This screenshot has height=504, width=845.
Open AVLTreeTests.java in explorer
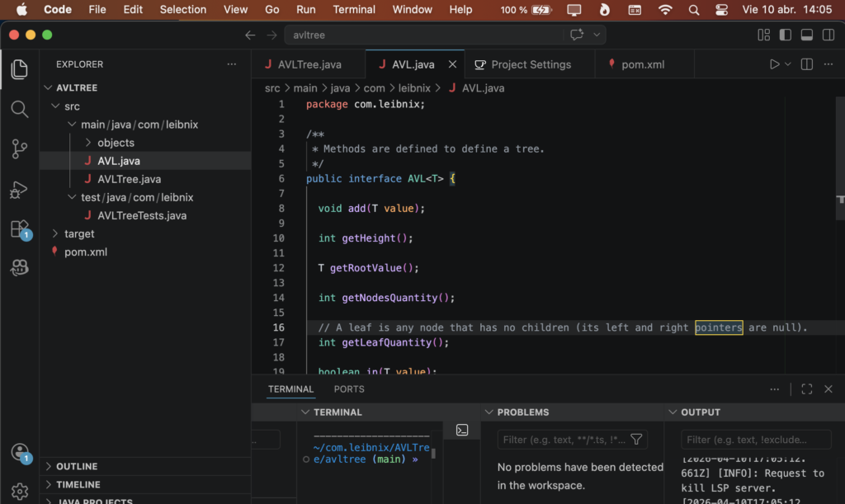coord(141,215)
